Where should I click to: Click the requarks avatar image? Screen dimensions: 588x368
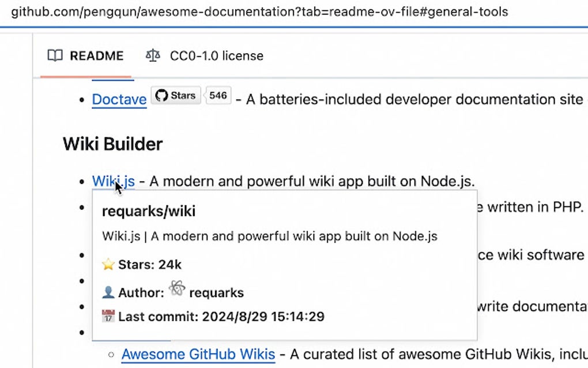177,289
